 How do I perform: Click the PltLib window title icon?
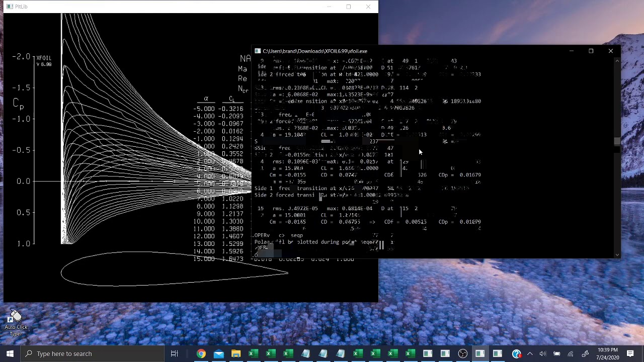tap(9, 7)
